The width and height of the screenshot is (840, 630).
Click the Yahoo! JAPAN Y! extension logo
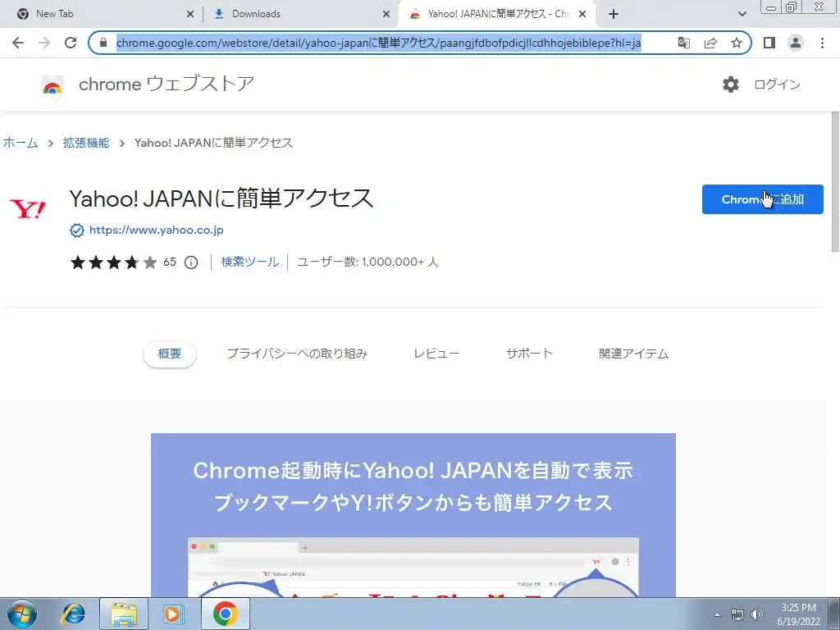[28, 208]
